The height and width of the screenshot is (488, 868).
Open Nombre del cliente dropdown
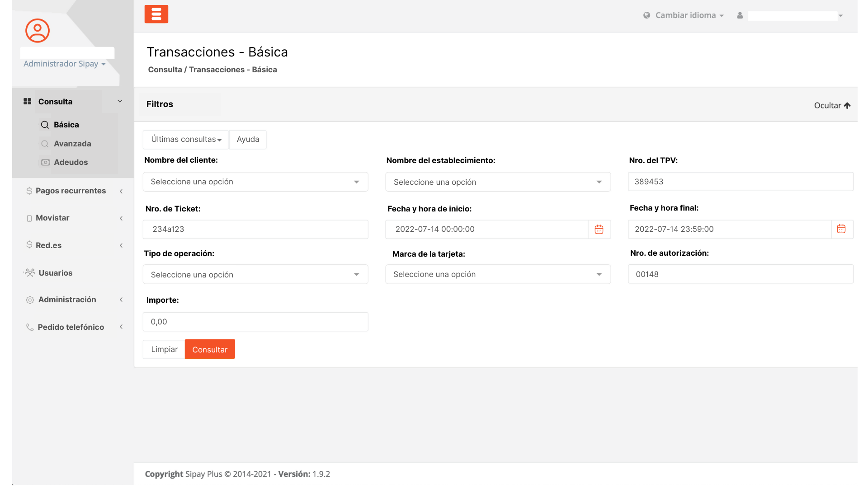pyautogui.click(x=255, y=182)
